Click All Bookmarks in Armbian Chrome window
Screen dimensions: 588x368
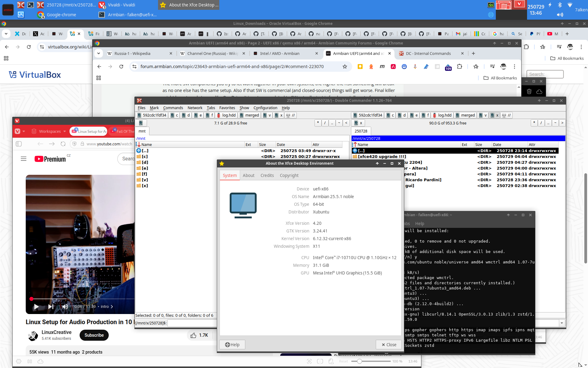pos(500,78)
